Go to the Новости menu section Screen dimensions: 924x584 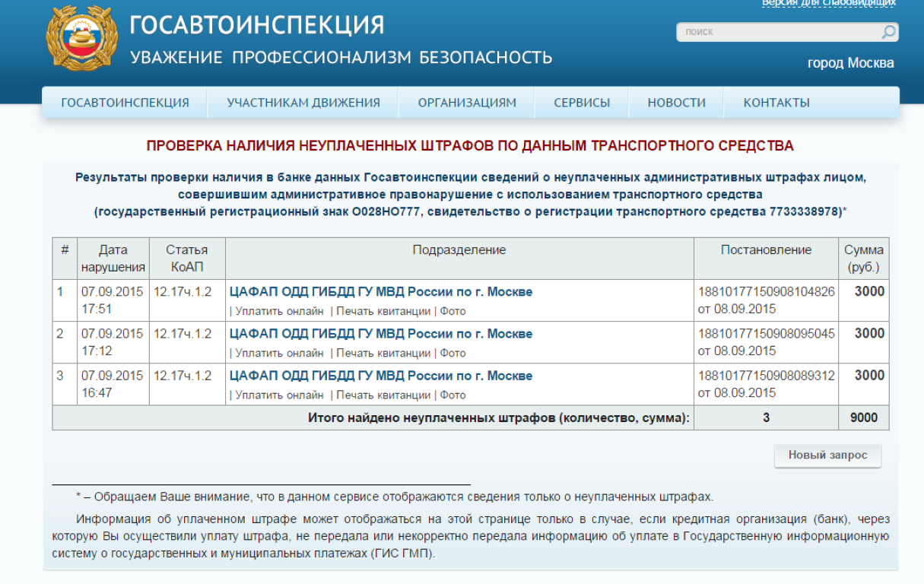click(676, 103)
